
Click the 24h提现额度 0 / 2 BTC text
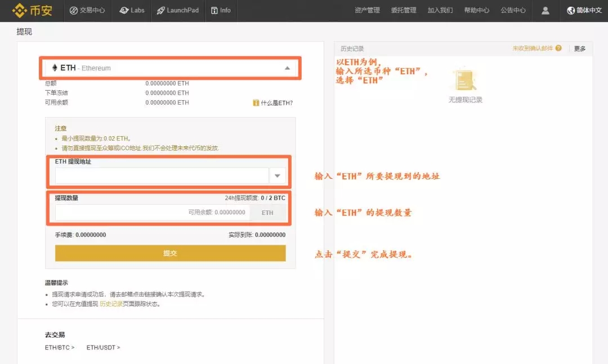[255, 197]
